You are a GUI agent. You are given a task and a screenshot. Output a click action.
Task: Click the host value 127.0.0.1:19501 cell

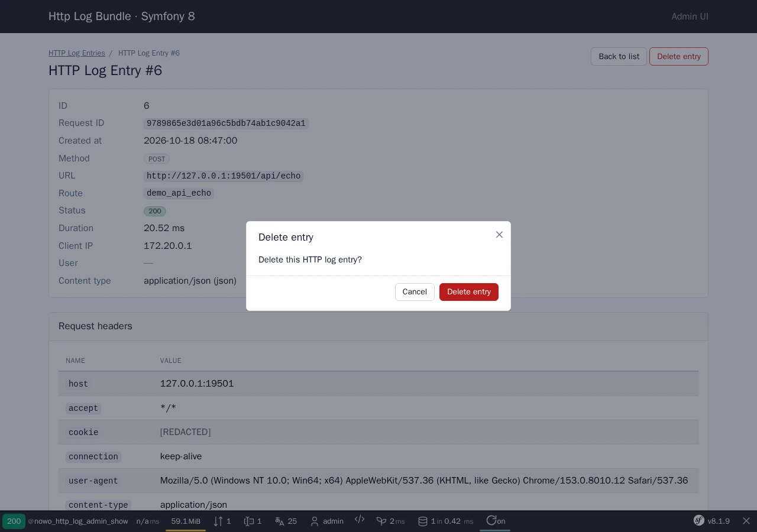[x=426, y=384]
